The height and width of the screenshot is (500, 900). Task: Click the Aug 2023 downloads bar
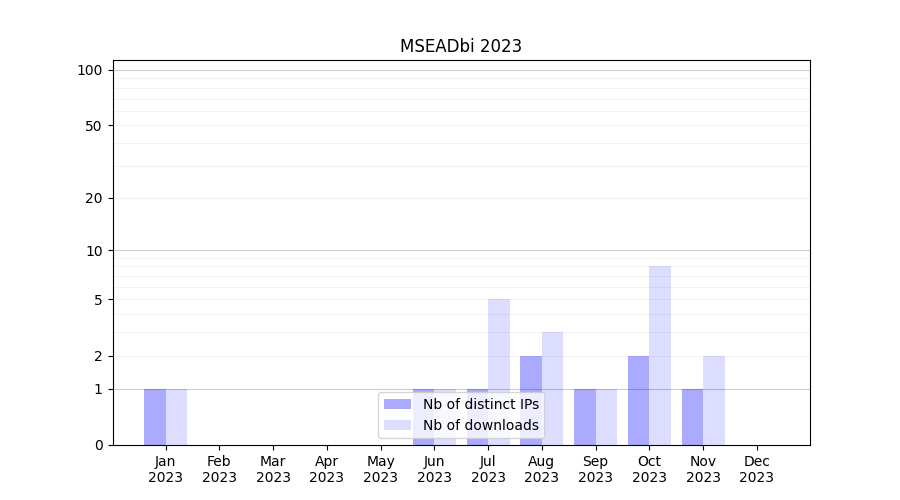click(552, 388)
